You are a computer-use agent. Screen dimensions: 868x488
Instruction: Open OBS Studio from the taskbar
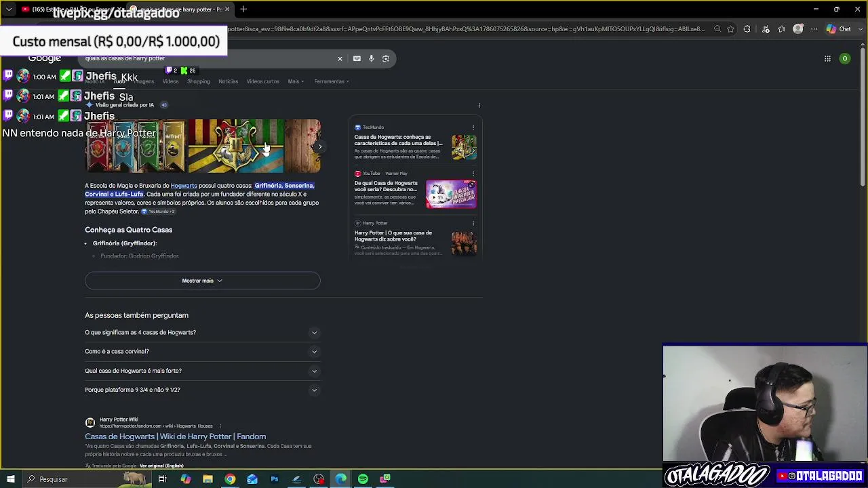click(319, 479)
